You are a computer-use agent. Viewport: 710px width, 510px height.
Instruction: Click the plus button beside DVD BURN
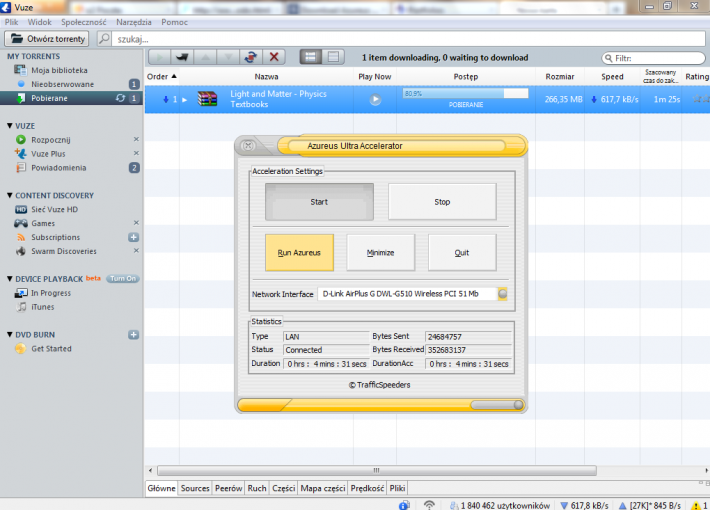[134, 335]
